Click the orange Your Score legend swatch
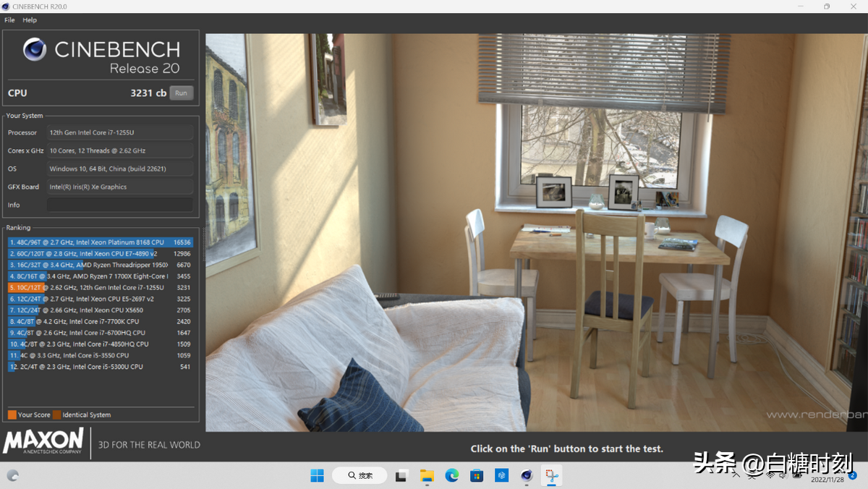 12,414
